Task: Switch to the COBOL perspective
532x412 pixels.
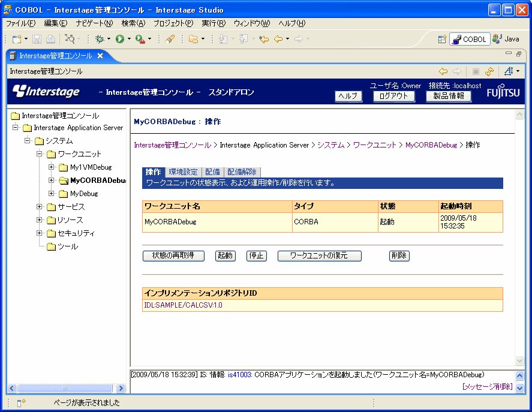Action: pos(470,40)
